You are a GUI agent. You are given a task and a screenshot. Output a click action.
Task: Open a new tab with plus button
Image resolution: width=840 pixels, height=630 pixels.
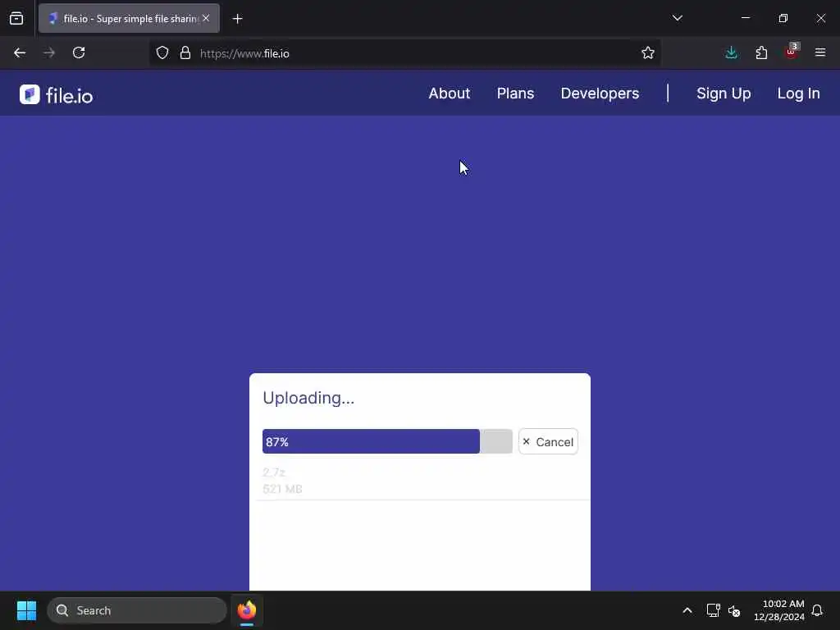(x=237, y=19)
